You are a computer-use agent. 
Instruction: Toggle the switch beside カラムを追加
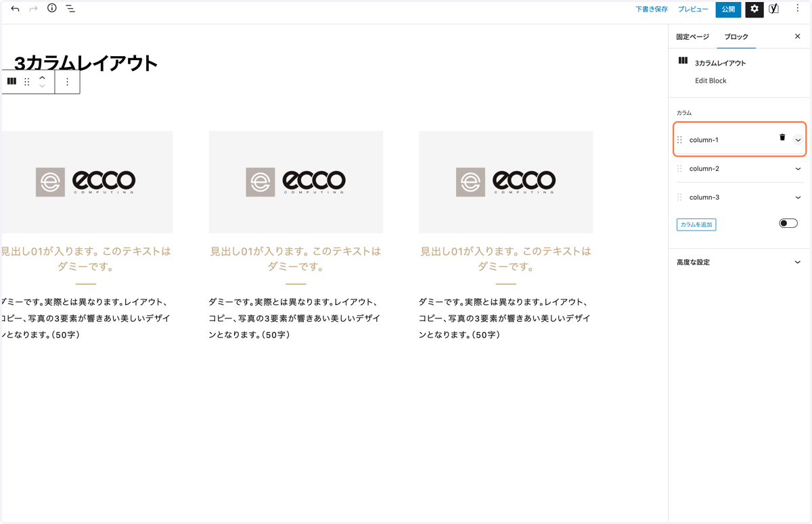pos(788,223)
